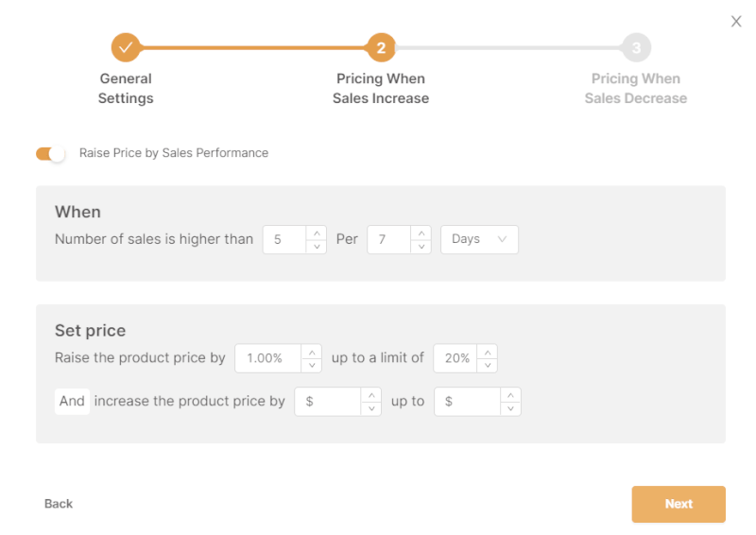Open the Days period dropdown
The width and height of the screenshot is (756, 535).
point(479,239)
